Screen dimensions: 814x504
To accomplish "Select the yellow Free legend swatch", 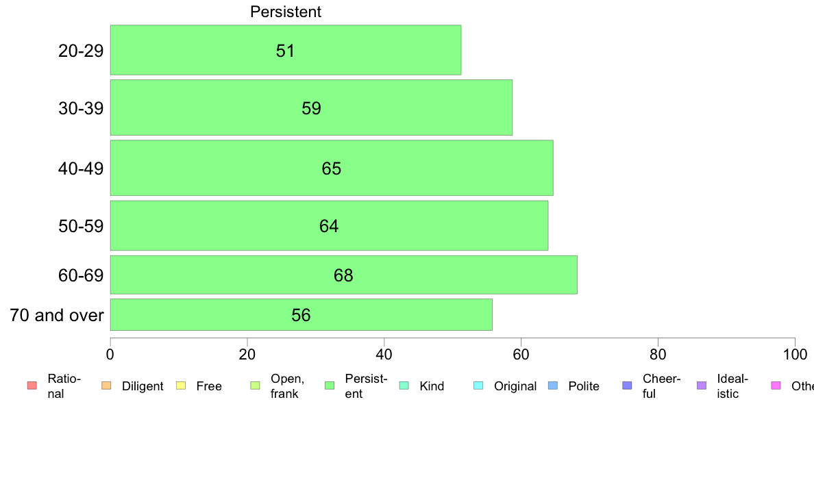I will [181, 386].
